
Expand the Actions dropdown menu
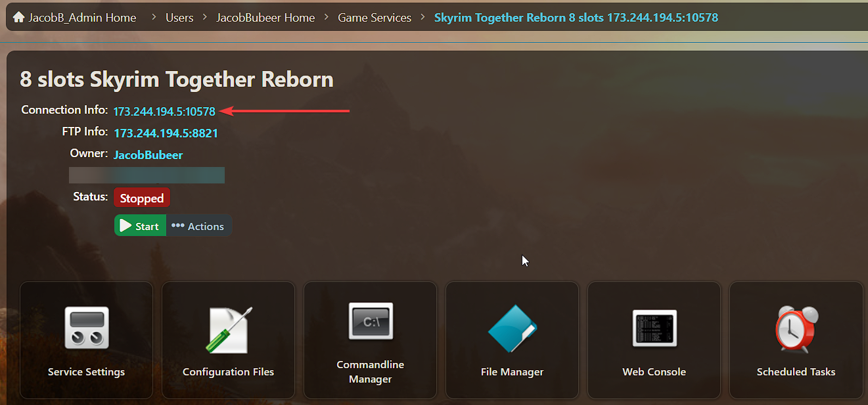coord(198,226)
